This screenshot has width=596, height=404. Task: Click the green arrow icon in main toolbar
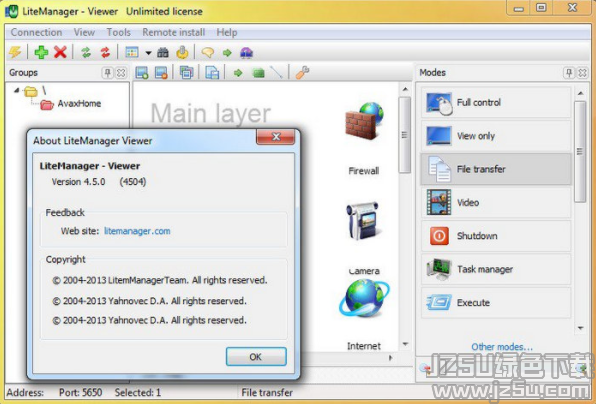tap(227, 53)
